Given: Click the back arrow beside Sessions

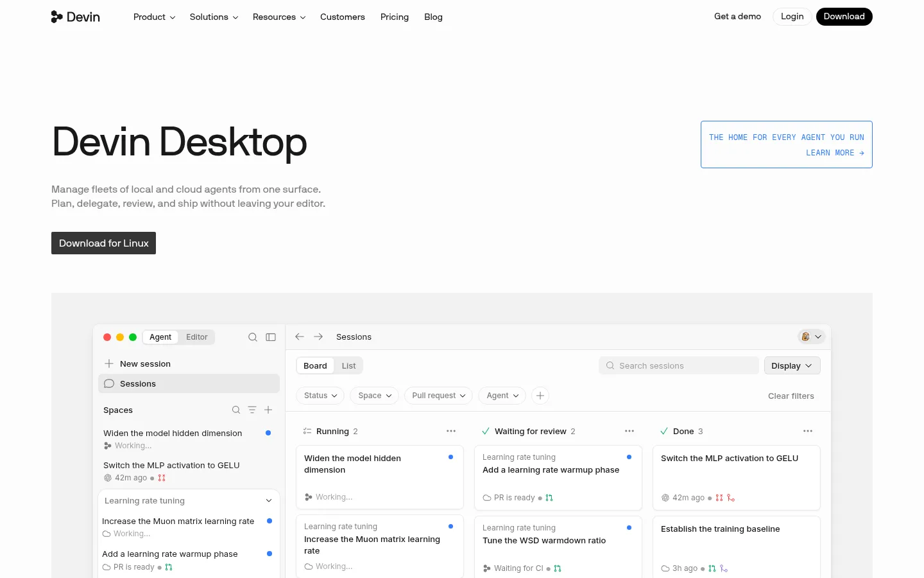Looking at the screenshot, I should coord(300,337).
